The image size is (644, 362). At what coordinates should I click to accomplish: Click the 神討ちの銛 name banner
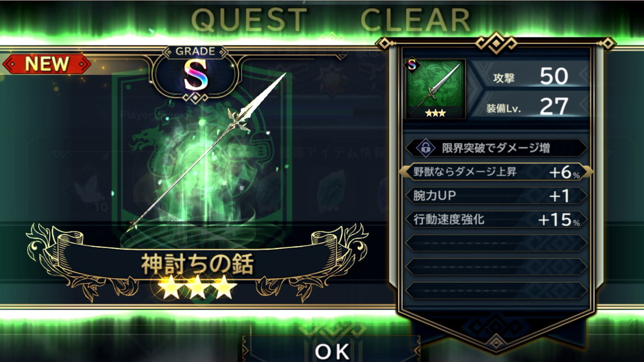tap(197, 264)
